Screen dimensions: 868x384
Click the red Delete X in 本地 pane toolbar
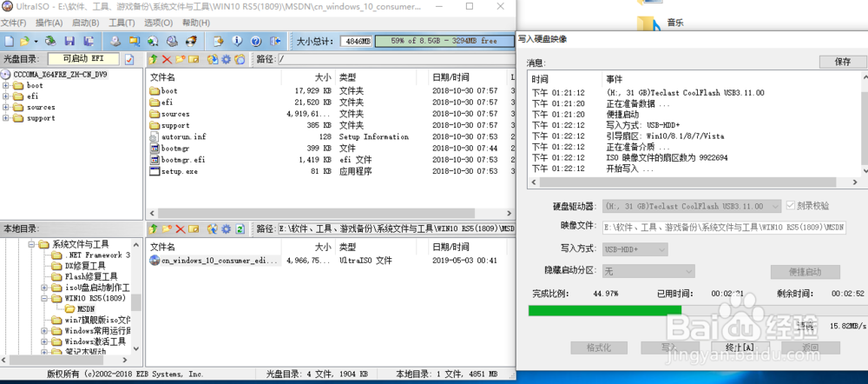tap(181, 228)
